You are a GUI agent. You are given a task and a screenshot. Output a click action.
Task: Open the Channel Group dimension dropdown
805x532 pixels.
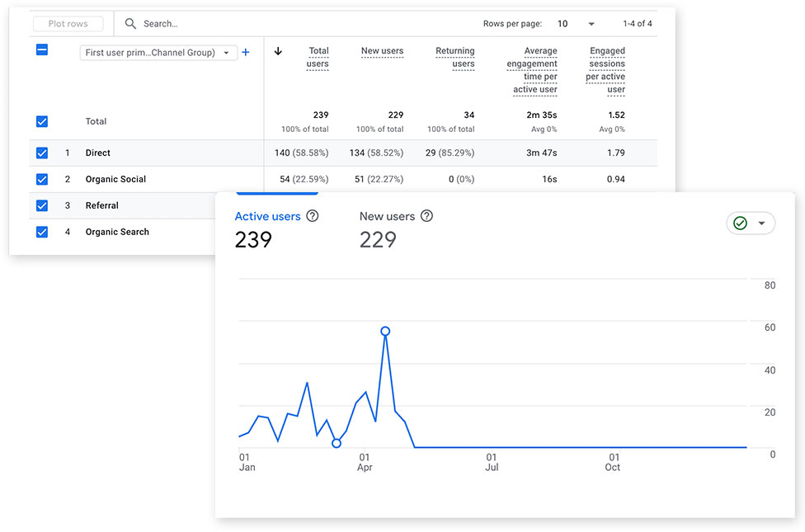pyautogui.click(x=158, y=52)
